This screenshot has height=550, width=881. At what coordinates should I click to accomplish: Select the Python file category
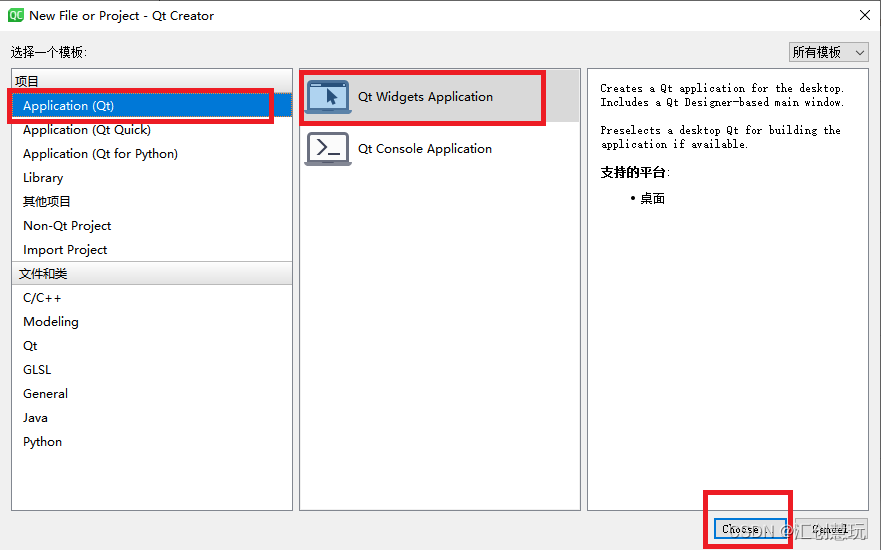click(152, 442)
